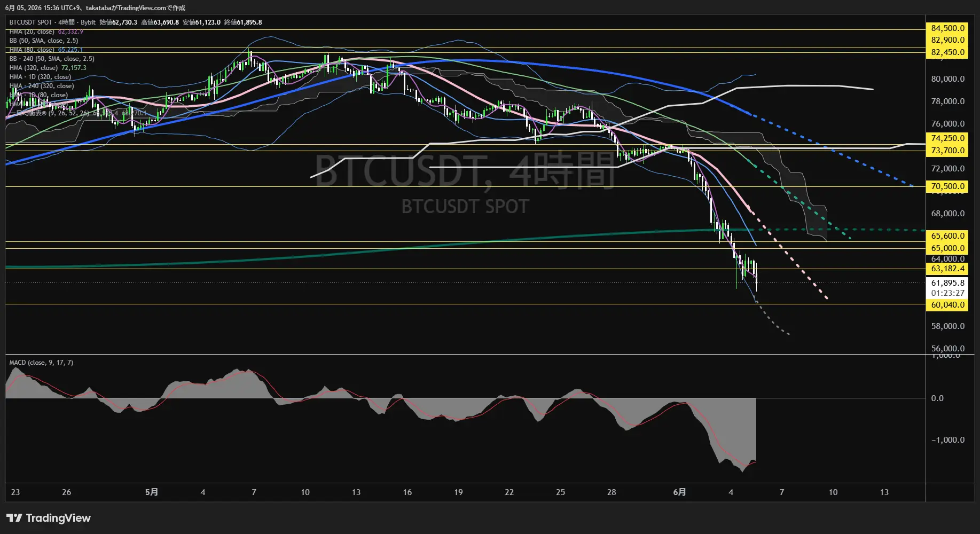The image size is (980, 534).
Task: Click the 63,182.4 yellow price label
Action: pyautogui.click(x=948, y=269)
